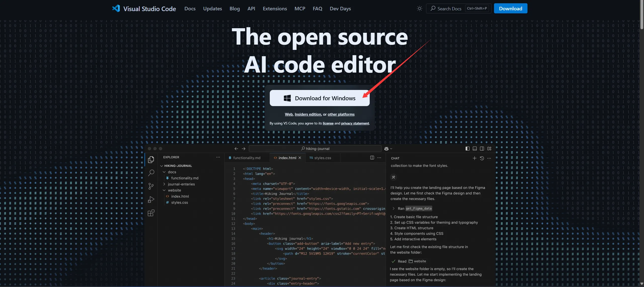This screenshot has width=644, height=287.
Task: Open the Copilot icon dropdown in title bar
Action: pyautogui.click(x=388, y=149)
